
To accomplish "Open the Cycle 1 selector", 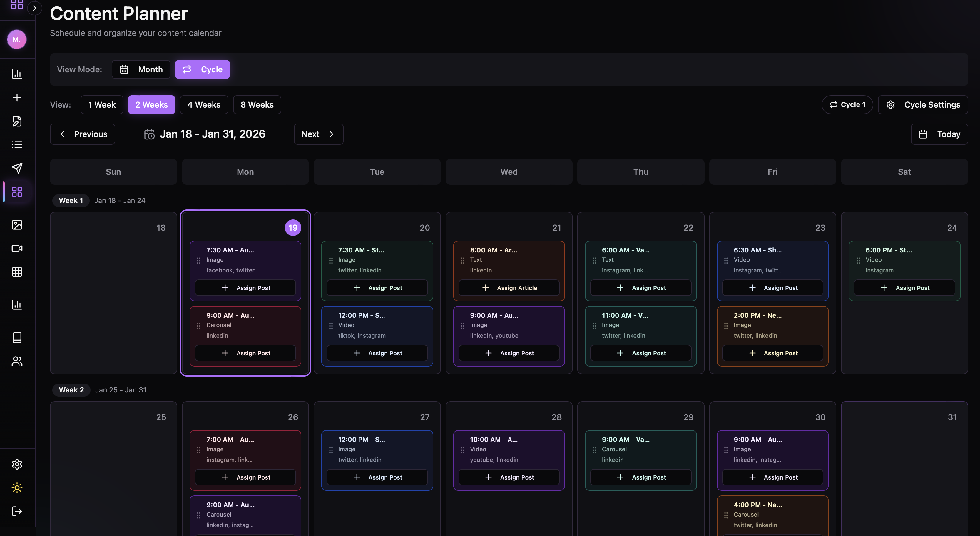I will point(847,105).
